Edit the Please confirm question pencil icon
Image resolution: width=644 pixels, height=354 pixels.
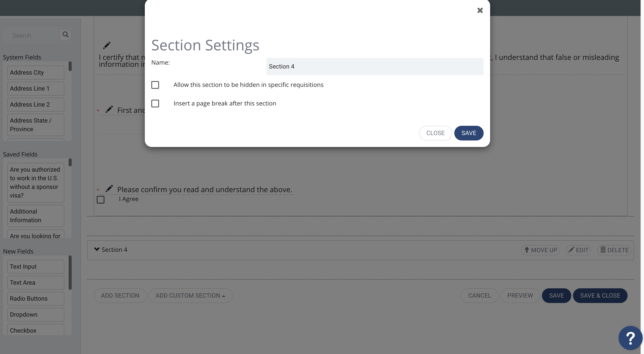109,188
